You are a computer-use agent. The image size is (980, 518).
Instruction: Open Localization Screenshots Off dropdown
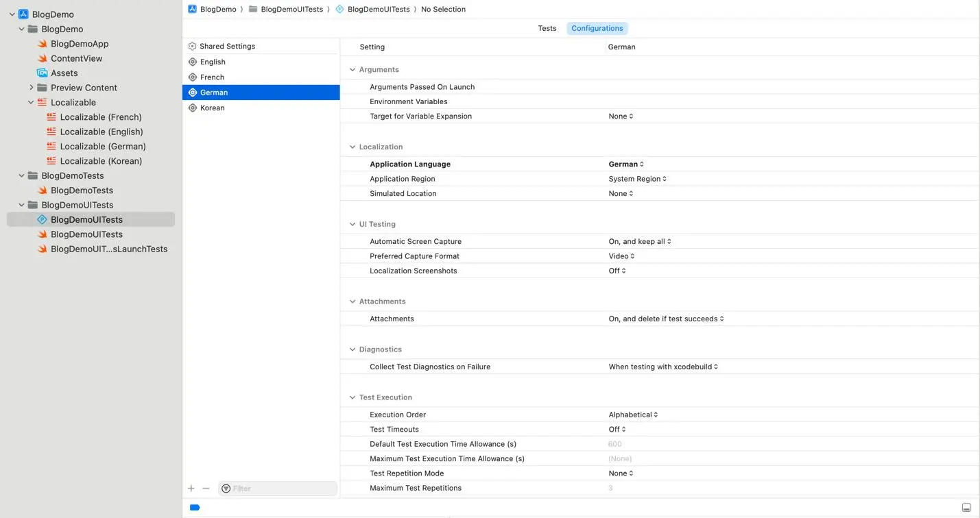point(617,271)
